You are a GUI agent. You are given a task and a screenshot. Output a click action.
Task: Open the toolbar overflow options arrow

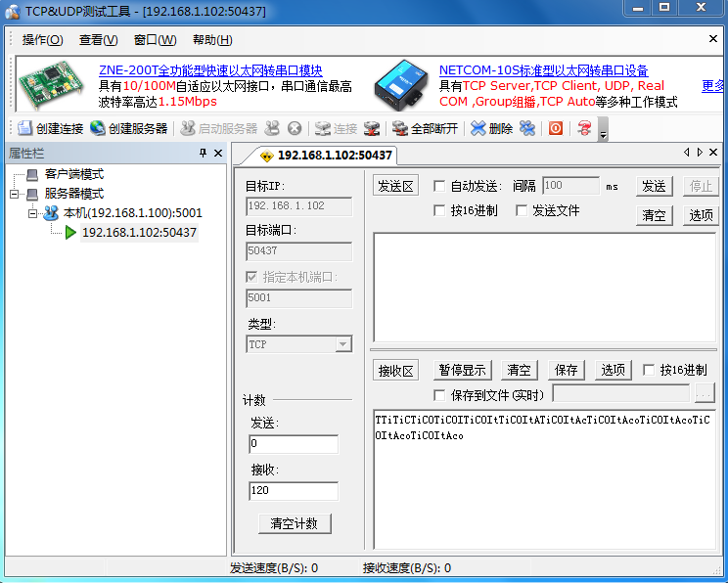coord(603,129)
